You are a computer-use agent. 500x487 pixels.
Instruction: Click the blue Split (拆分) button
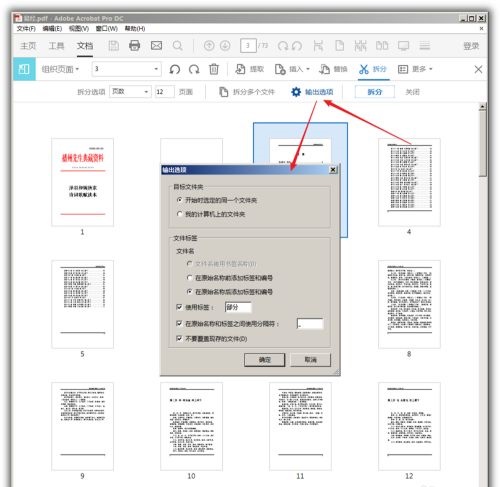pos(375,92)
